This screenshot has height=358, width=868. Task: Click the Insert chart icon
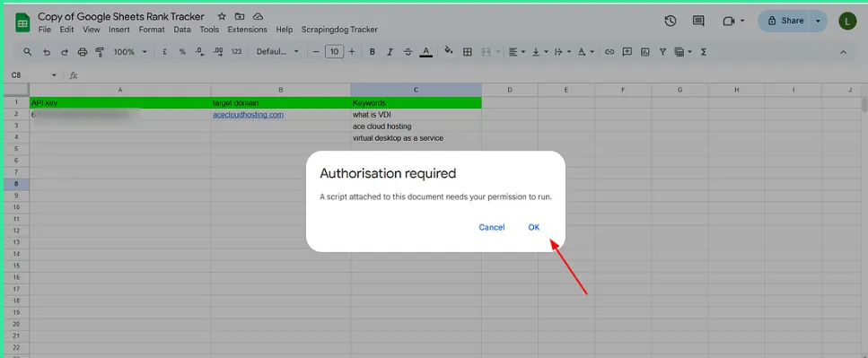coord(644,52)
